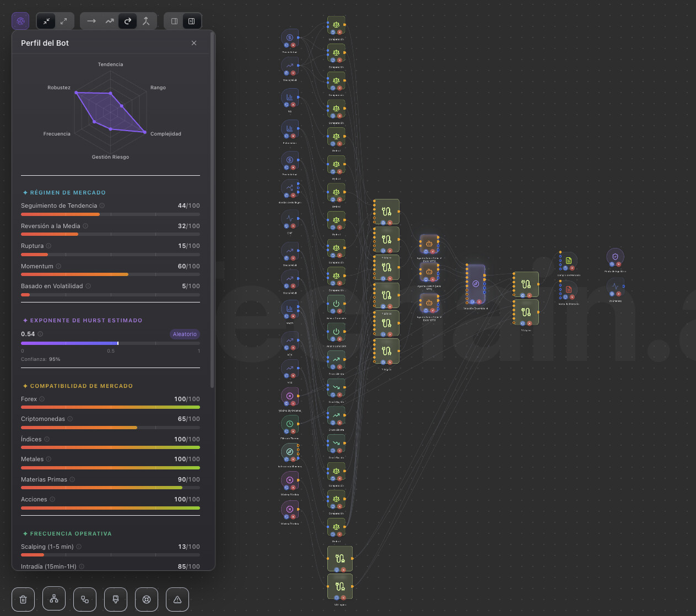The image size is (696, 616).
Task: Enable the expand arrows view mode
Action: 64,21
